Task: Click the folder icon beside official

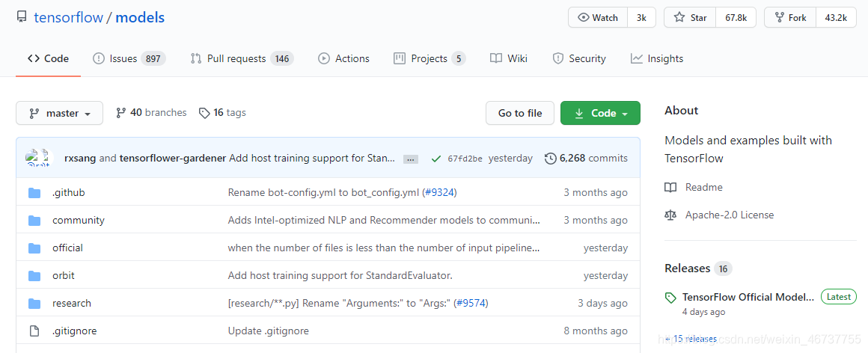Action: [34, 248]
